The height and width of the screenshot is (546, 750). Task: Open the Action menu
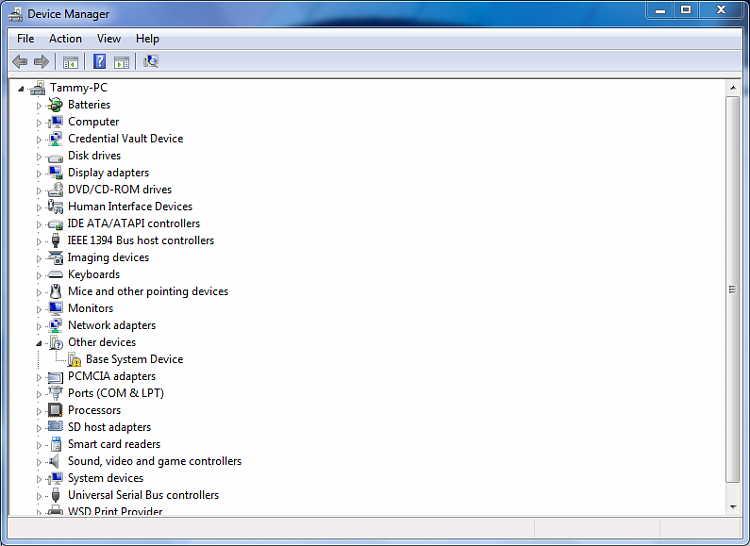[65, 39]
